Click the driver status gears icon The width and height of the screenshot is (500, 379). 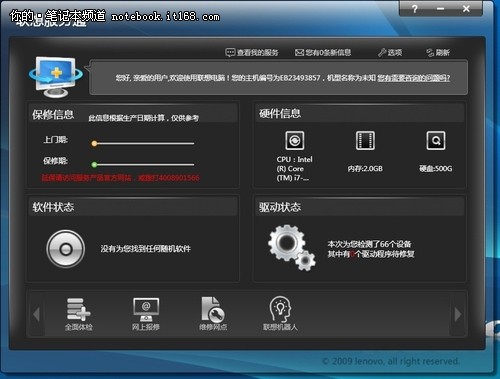292,247
